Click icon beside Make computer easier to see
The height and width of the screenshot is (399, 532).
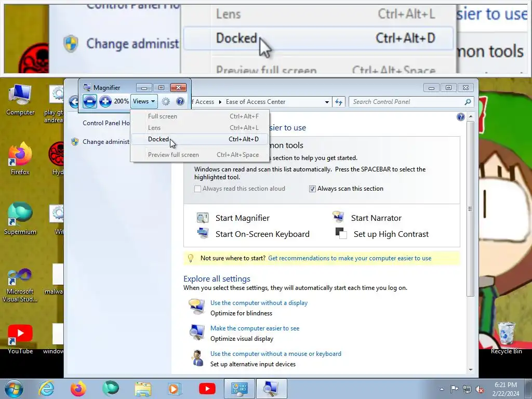(197, 332)
